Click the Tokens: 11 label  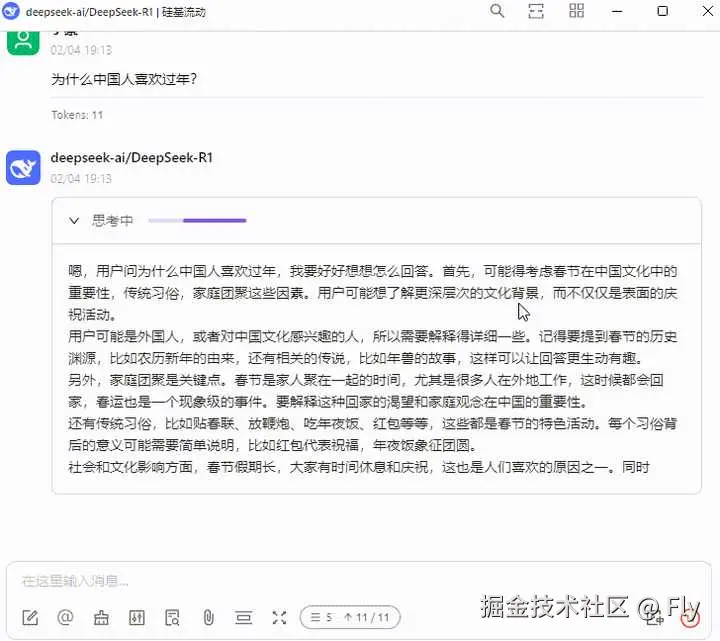tap(77, 115)
